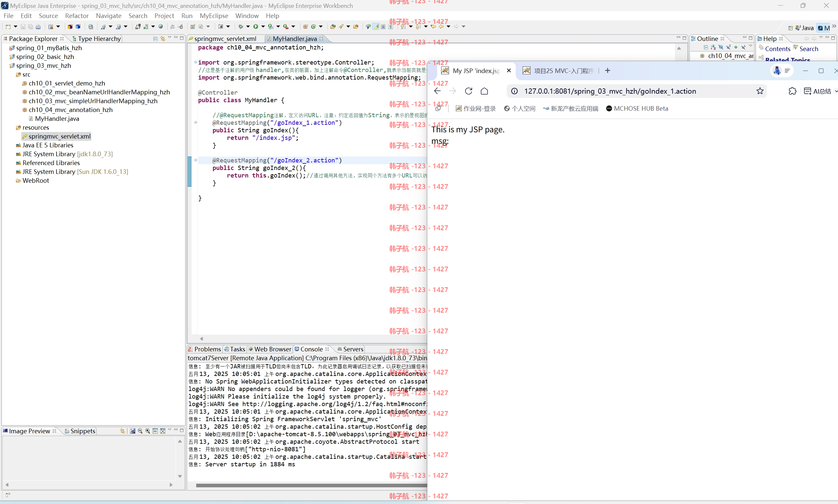The height and width of the screenshot is (504, 838).
Task: Toggle Link with Editor in Image Preview
Action: coord(122,431)
